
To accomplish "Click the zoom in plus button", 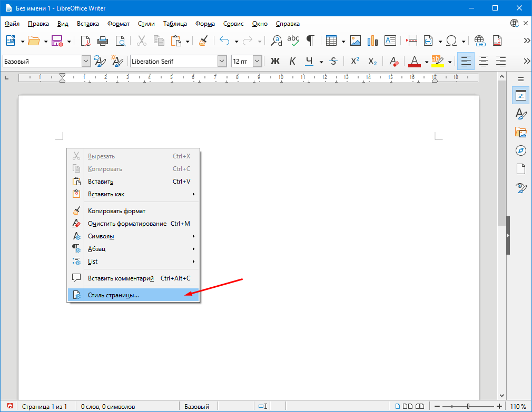I will (499, 406).
